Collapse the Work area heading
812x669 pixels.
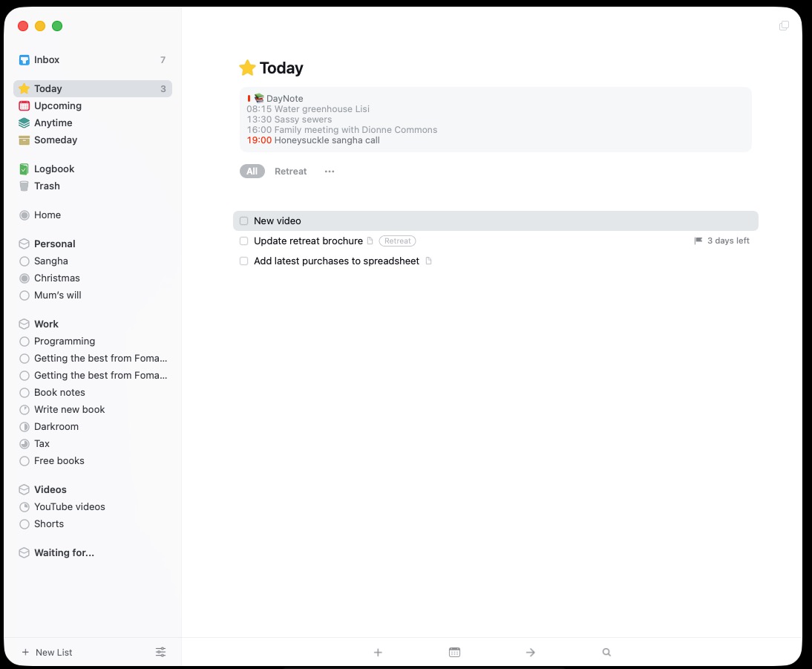point(46,324)
